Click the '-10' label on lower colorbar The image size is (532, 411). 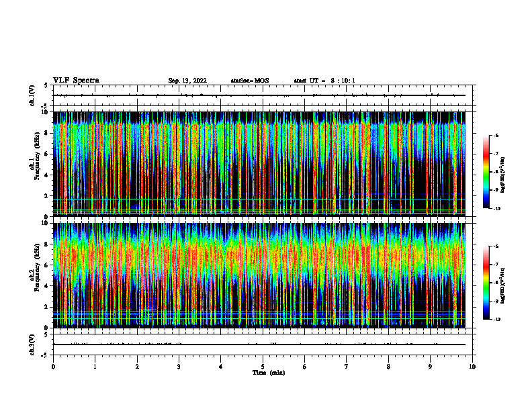point(496,320)
